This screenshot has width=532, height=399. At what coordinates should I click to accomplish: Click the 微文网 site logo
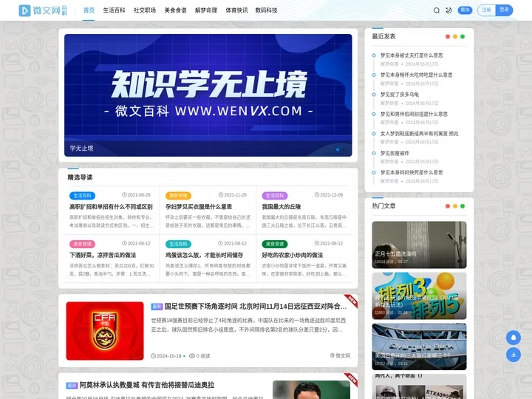click(43, 10)
